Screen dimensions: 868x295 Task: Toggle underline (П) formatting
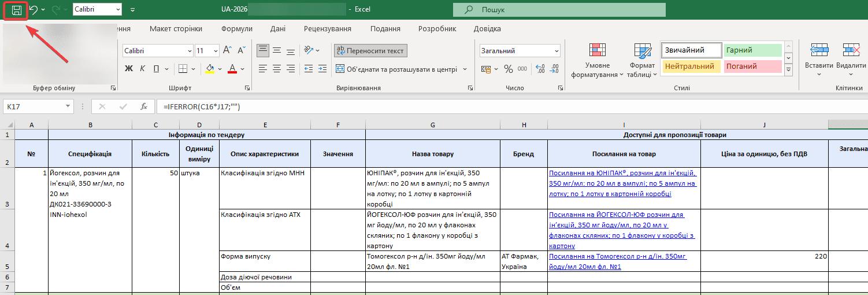pos(156,69)
